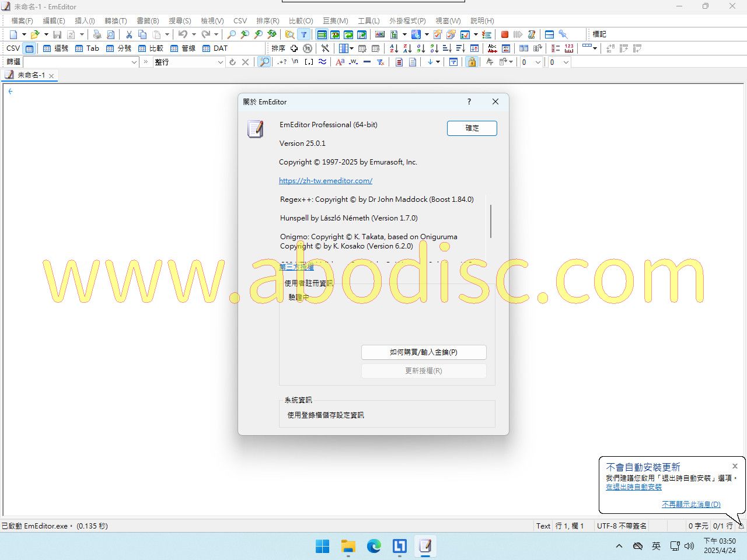
Task: Click the help question mark in dialog
Action: point(469,101)
